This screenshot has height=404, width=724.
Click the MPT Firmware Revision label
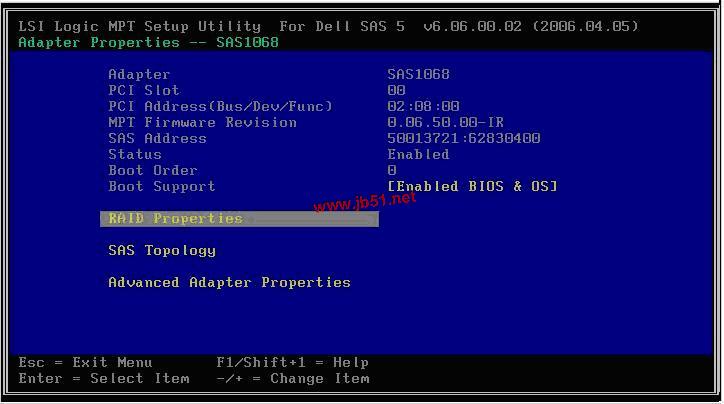(x=203, y=122)
